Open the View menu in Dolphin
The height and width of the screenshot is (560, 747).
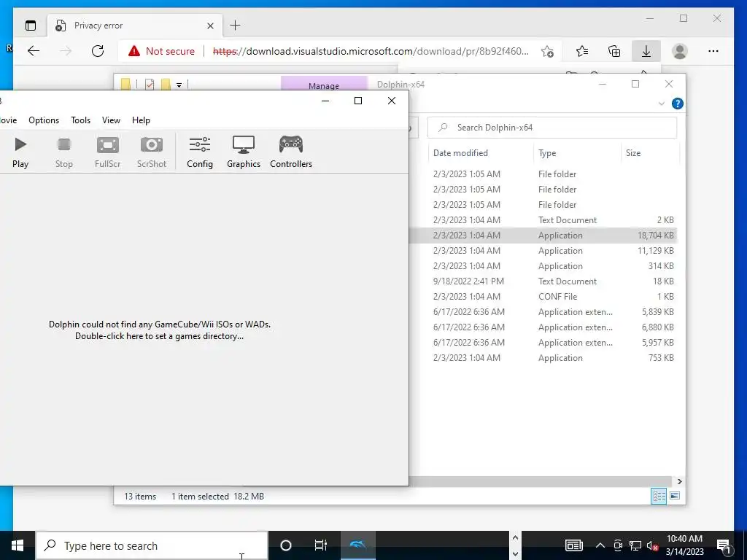111,120
